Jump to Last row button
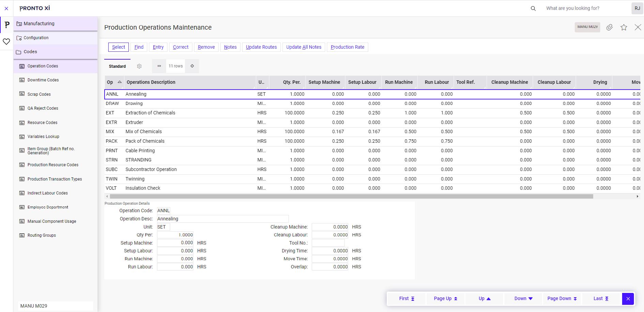Screen dimensions: 644x312 tap(601, 299)
